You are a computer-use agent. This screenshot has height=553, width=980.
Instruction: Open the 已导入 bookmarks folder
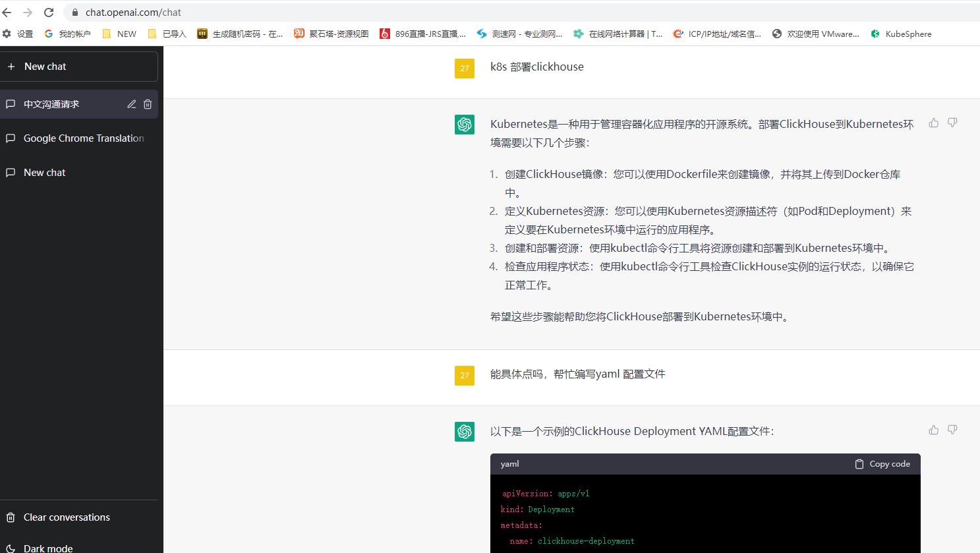167,34
